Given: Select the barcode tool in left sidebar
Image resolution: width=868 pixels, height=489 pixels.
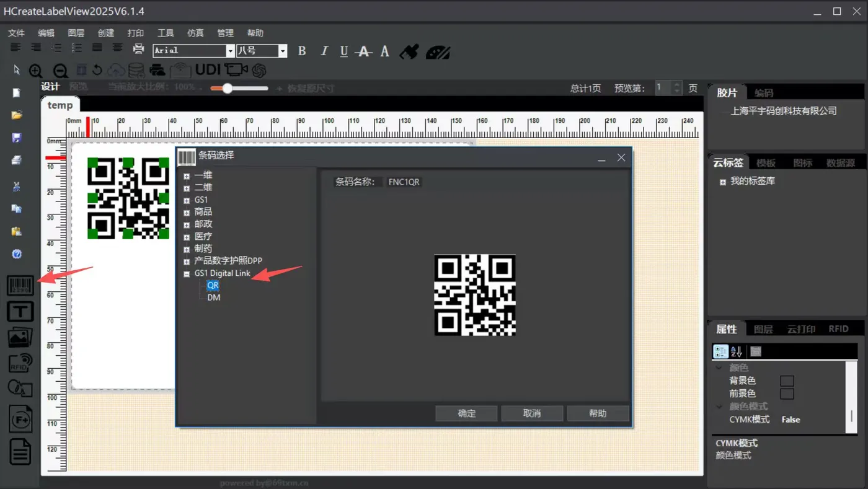Looking at the screenshot, I should pyautogui.click(x=20, y=285).
